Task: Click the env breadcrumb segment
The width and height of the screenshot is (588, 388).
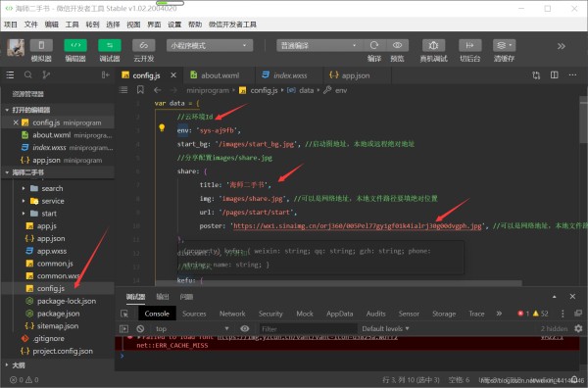Action: [341, 90]
